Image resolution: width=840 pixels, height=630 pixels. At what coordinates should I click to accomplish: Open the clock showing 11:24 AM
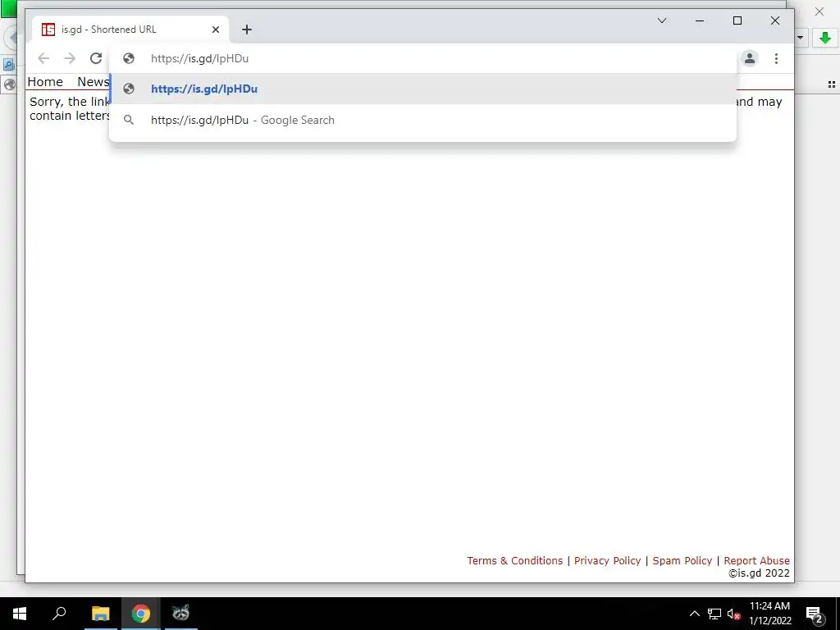click(769, 614)
